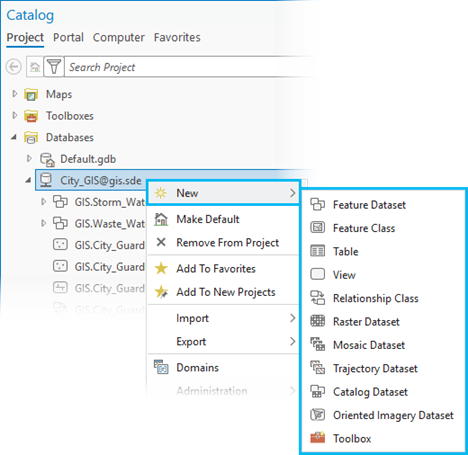The width and height of the screenshot is (468, 455).
Task: Create a new Catalog Dataset
Action: tap(383, 391)
